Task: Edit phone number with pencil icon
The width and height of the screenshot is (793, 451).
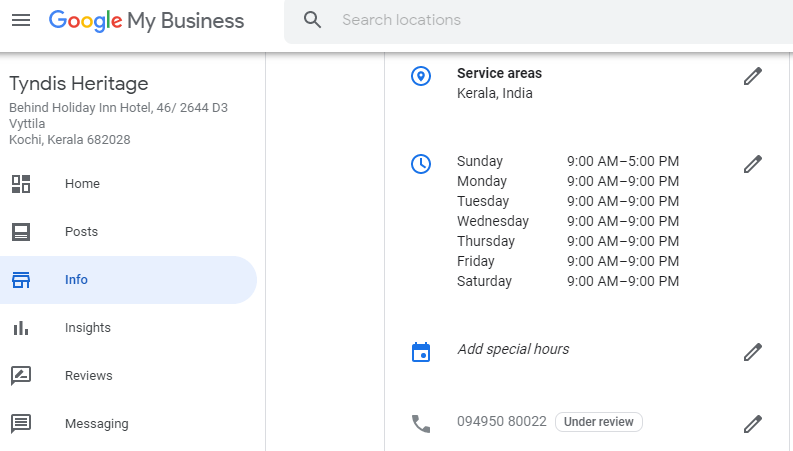Action: 753,424
